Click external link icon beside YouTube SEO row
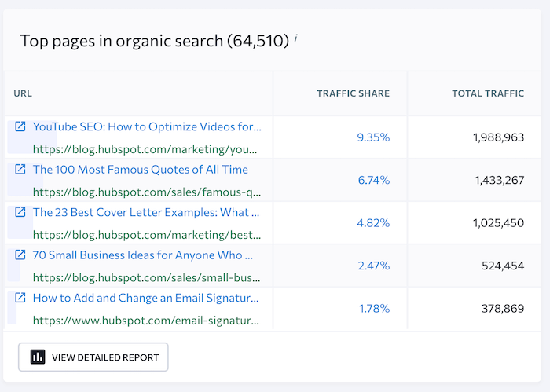Viewport: 550px width, 392px height. click(20, 126)
